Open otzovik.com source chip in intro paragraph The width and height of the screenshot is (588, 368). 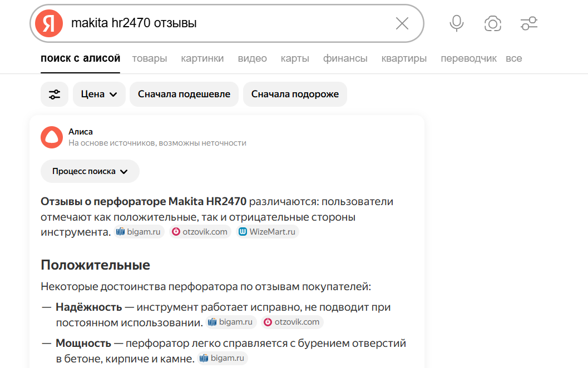200,232
